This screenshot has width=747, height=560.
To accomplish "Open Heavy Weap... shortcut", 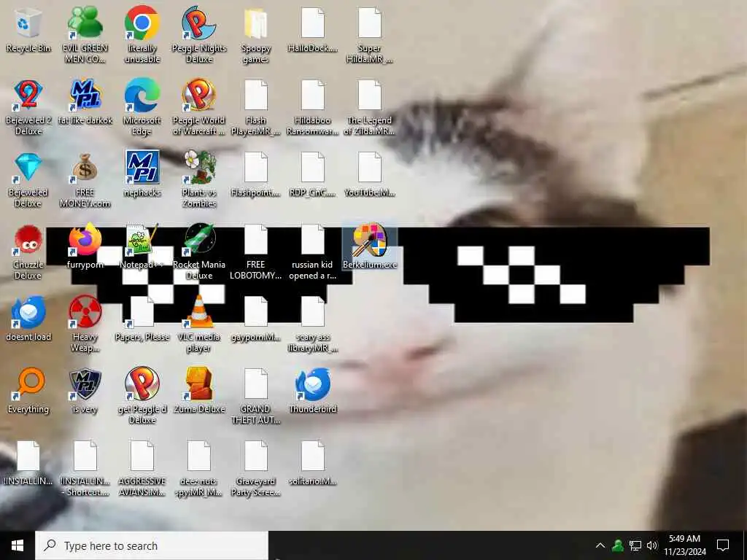I will coord(85,324).
